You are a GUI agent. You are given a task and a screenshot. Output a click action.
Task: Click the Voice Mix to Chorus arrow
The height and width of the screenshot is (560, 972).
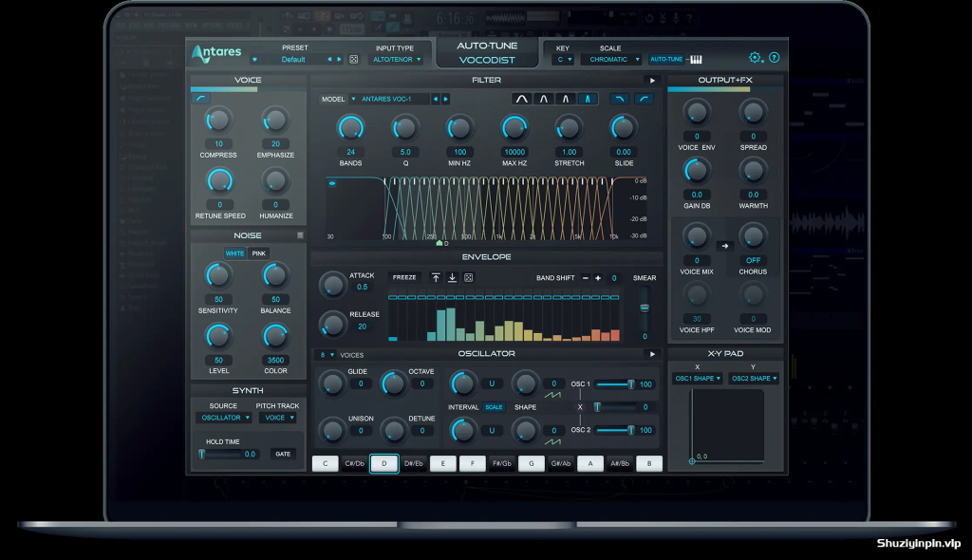coord(724,246)
